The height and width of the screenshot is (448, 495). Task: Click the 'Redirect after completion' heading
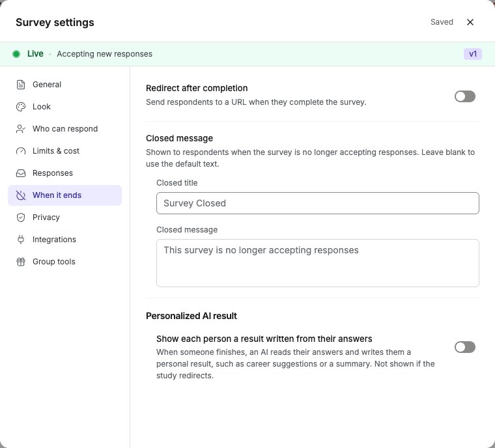coord(197,88)
